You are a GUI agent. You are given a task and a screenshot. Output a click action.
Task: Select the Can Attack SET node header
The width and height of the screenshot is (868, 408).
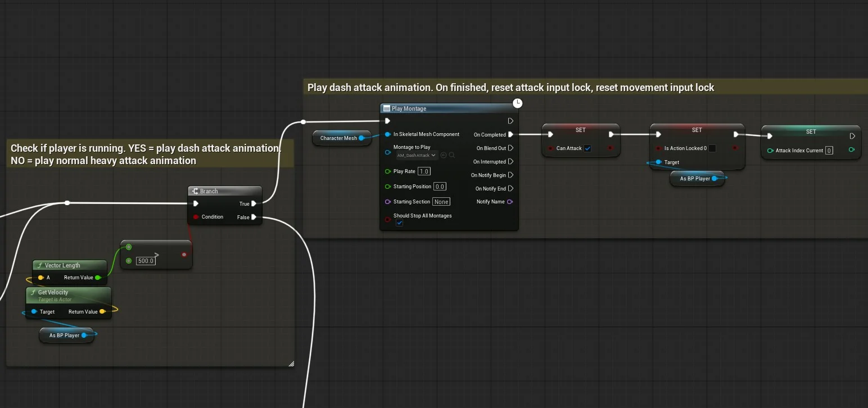581,130
